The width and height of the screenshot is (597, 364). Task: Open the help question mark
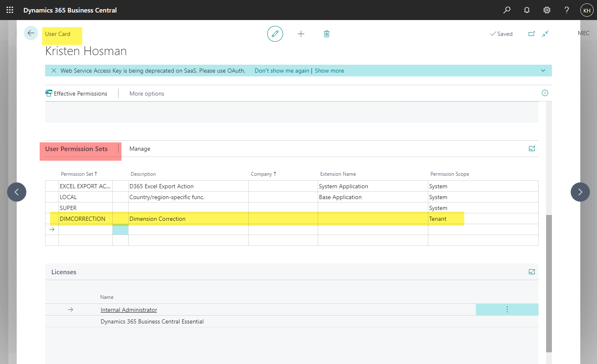click(x=567, y=10)
